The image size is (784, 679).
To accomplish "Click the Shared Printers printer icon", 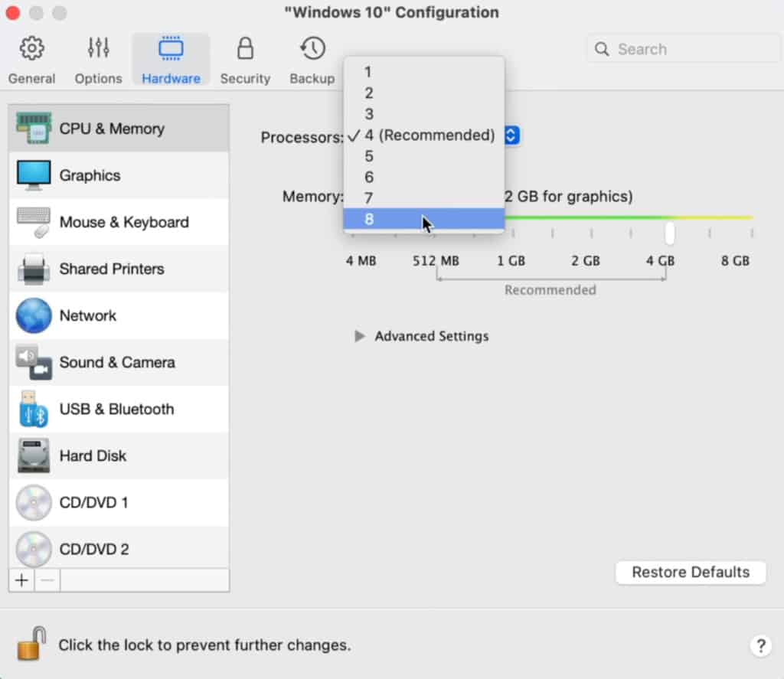I will [34, 269].
